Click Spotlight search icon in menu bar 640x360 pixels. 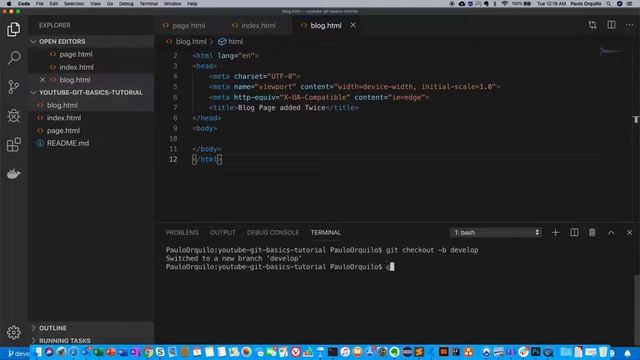[x=609, y=4]
